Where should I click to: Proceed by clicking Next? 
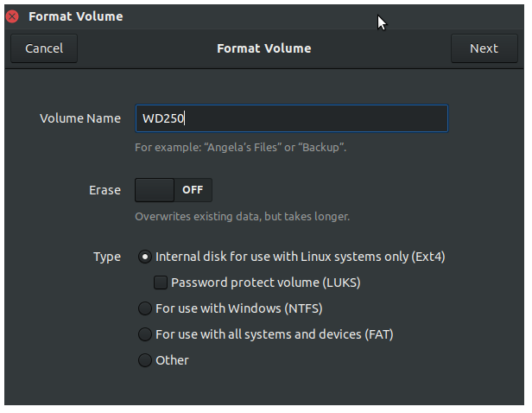pos(484,48)
